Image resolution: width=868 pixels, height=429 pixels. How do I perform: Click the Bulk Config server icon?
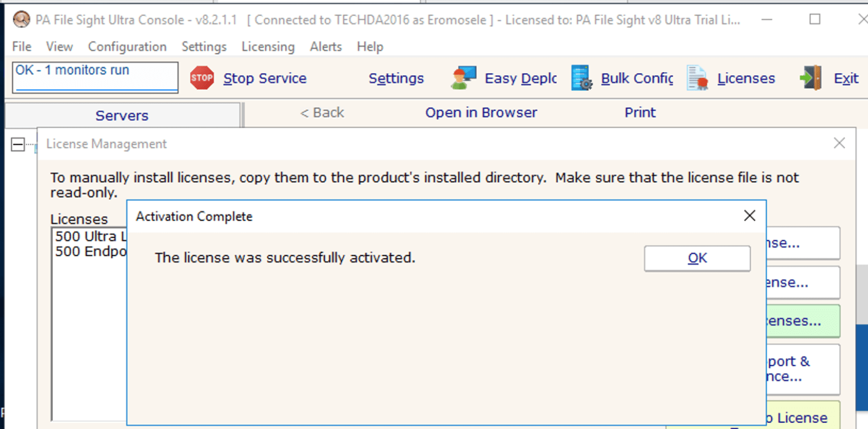coord(581,78)
